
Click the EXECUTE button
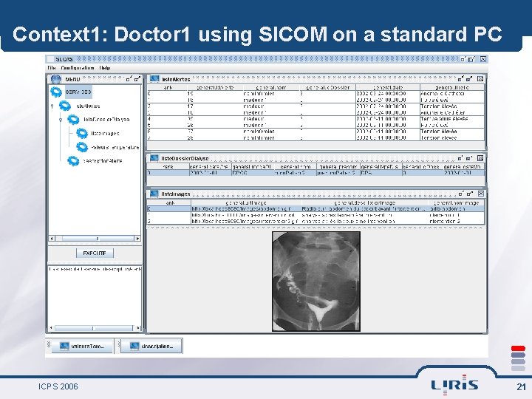[95, 253]
